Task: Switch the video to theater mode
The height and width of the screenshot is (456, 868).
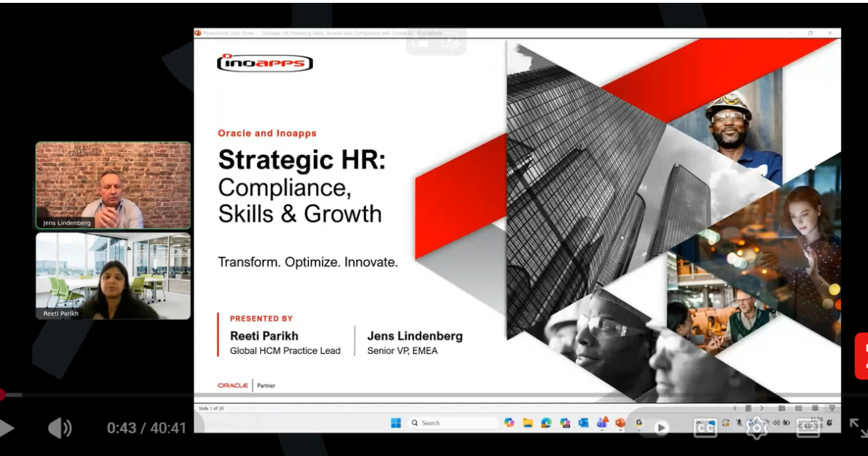Action: click(x=808, y=428)
